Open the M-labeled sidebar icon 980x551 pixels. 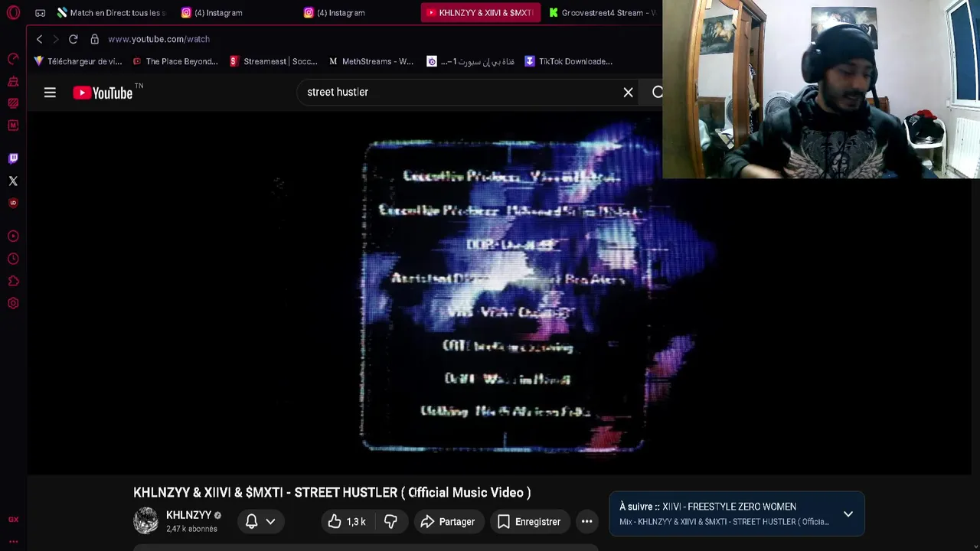(x=13, y=125)
